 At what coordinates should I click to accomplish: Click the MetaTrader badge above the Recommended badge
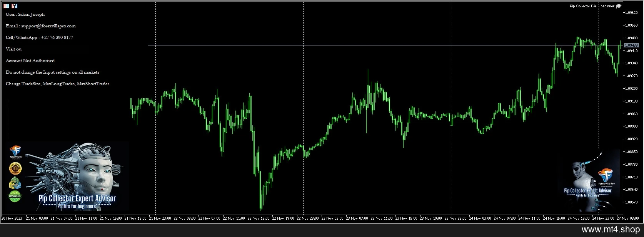coord(15,183)
